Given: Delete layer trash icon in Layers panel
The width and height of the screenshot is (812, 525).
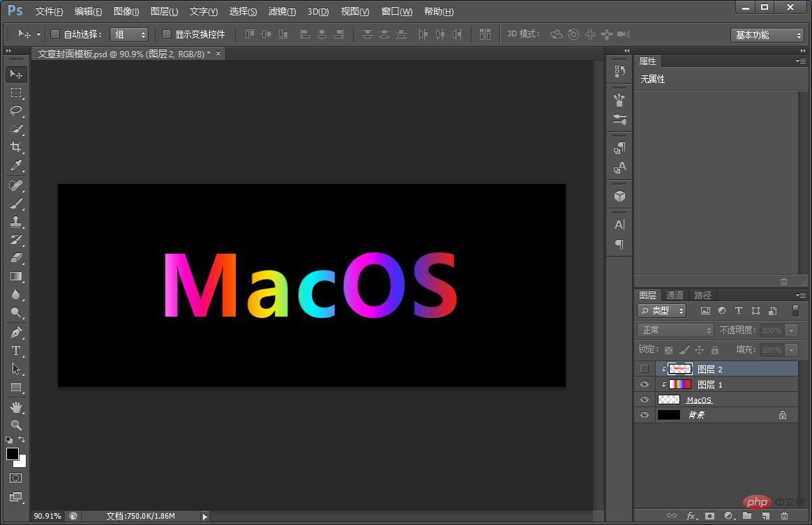Looking at the screenshot, I should [785, 516].
